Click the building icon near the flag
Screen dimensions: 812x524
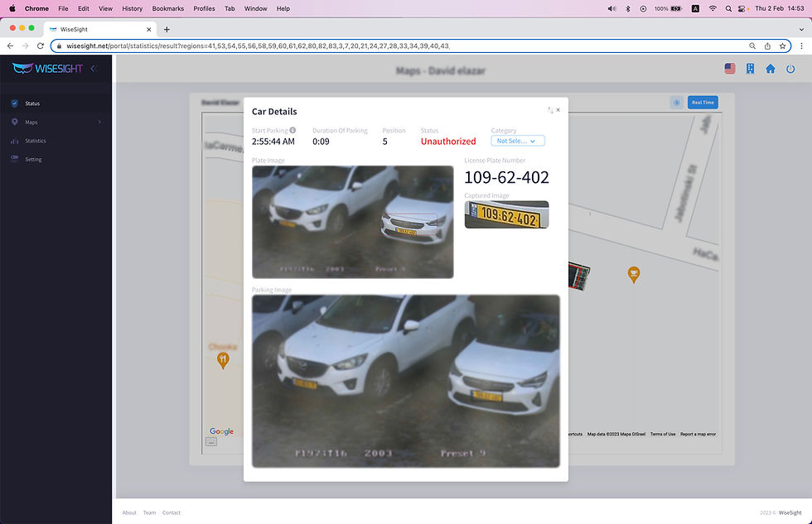(x=749, y=69)
